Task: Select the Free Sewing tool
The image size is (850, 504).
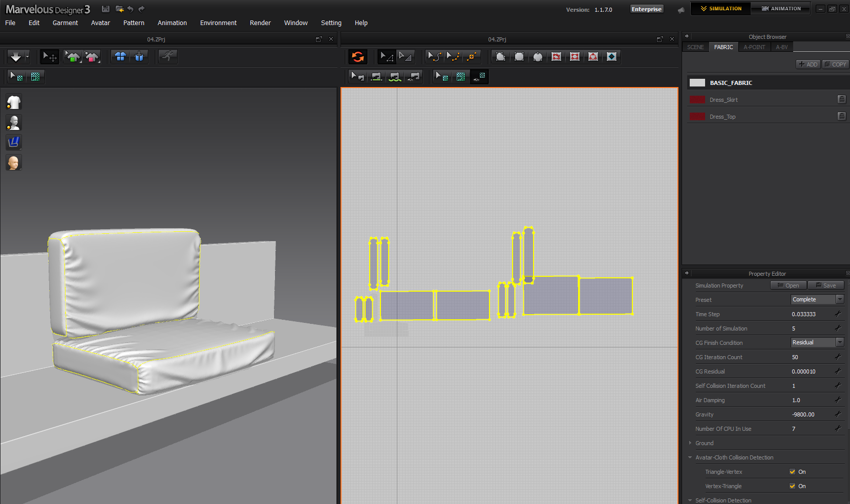Action: point(395,77)
